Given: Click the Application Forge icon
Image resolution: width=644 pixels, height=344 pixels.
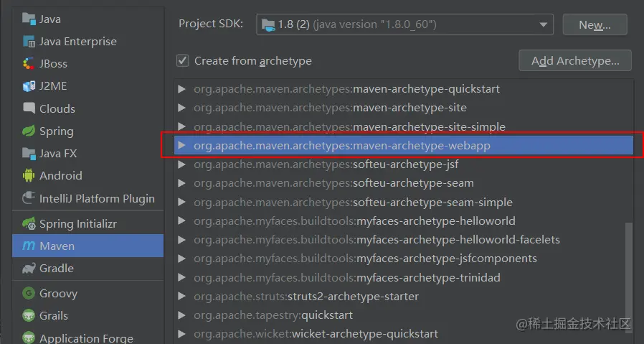Looking at the screenshot, I should pos(29,338).
